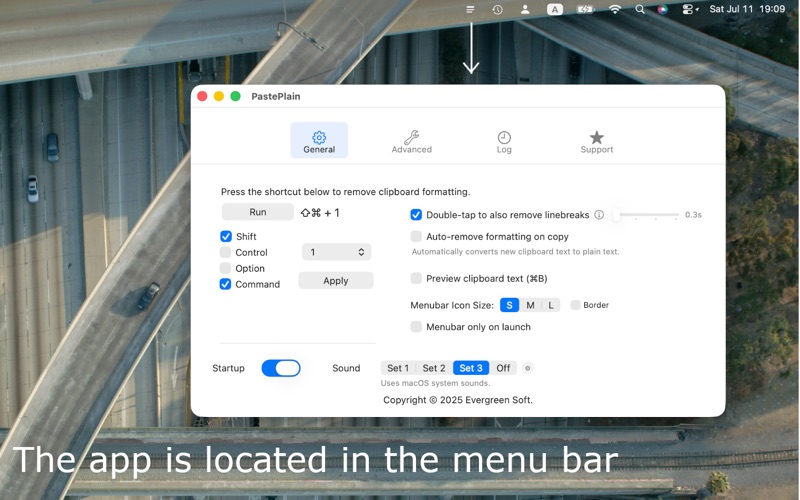Screen dimensions: 800x500
Task: Click the small round button after Off
Action: (528, 368)
